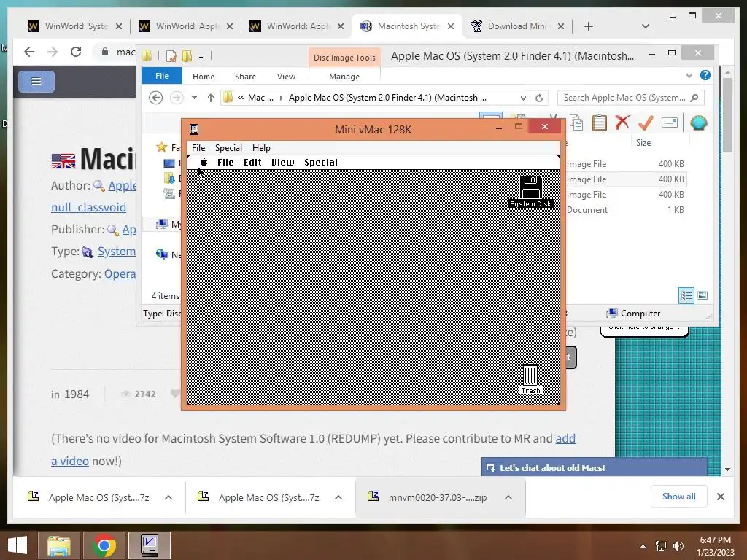Close the downloads bar
The width and height of the screenshot is (747, 560).
point(720,497)
